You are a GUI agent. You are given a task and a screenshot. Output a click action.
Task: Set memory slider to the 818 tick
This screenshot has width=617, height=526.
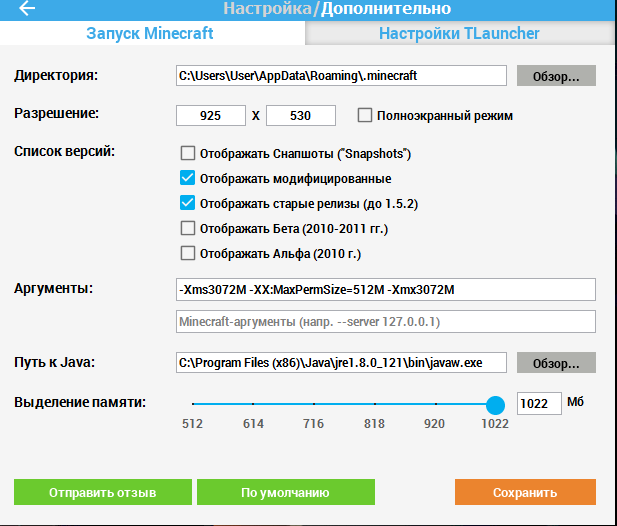(375, 404)
